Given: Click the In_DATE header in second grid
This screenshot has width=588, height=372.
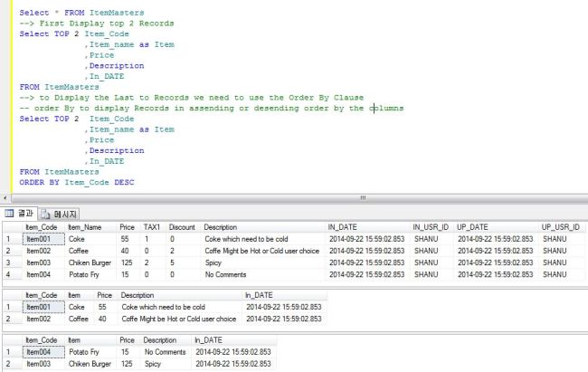Looking at the screenshot, I should coord(285,295).
